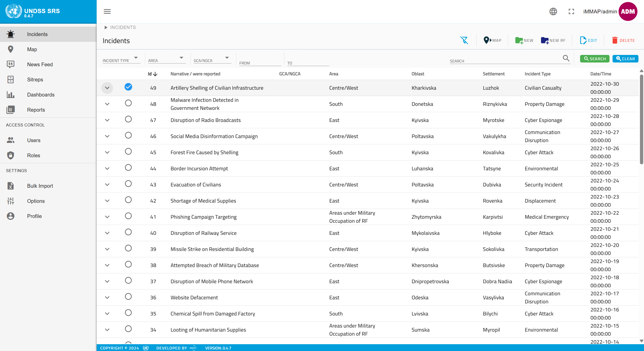Click the SEARCH button
644x351 pixels.
point(594,58)
